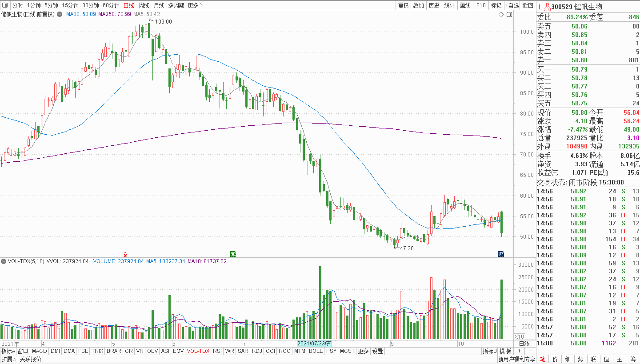Open the 设置 indicator settings
This screenshot has height=364, width=640.
[x=377, y=351]
